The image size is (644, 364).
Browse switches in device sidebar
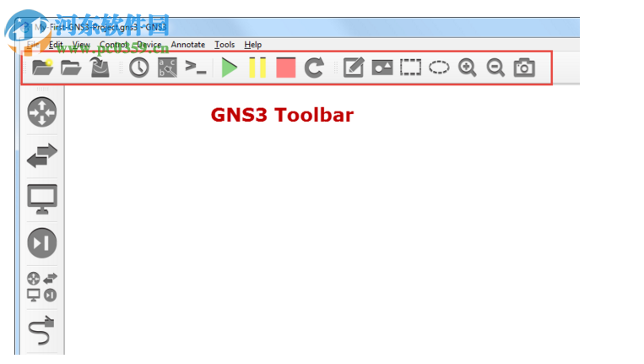tap(42, 155)
